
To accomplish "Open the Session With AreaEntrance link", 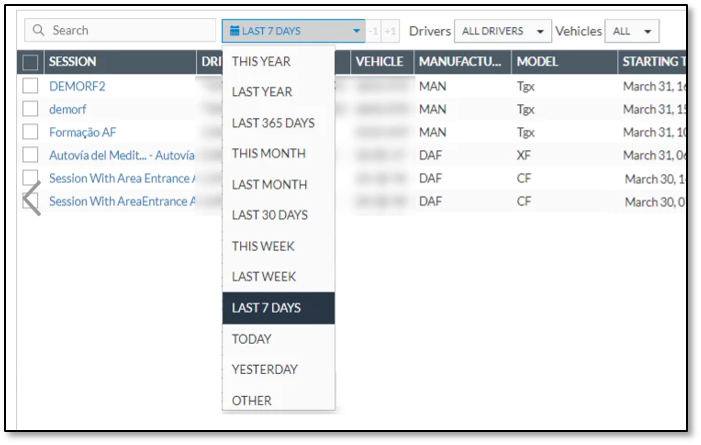I will click(x=122, y=201).
